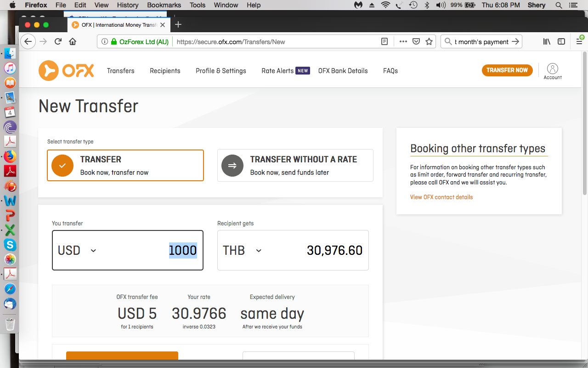
Task: Open the THB currency dropdown
Action: (x=243, y=250)
